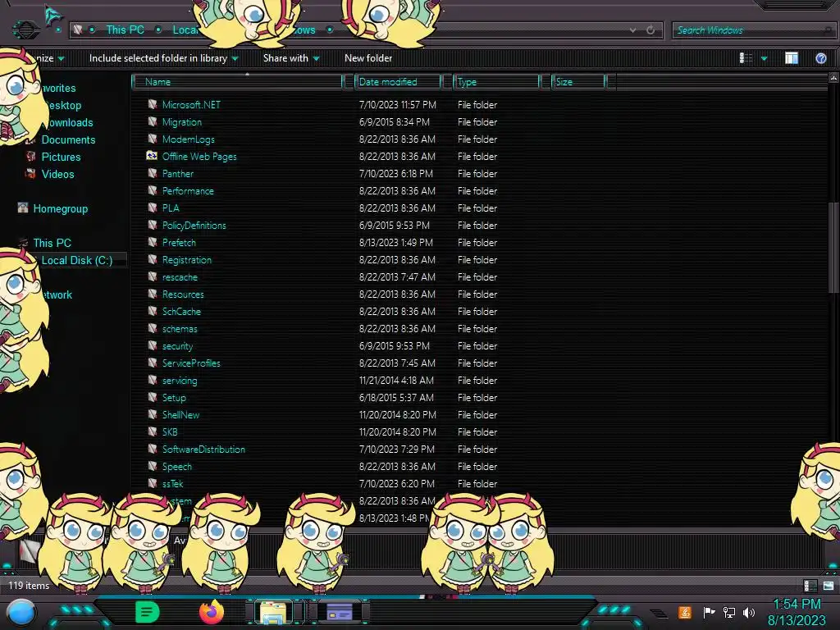
Task: Select the PLA folder icon
Action: pos(153,208)
